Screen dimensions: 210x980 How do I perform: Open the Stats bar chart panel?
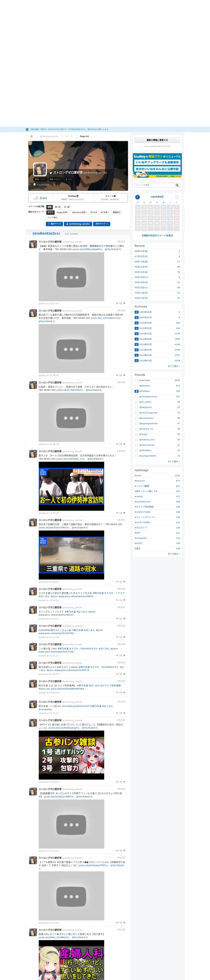(40, 198)
